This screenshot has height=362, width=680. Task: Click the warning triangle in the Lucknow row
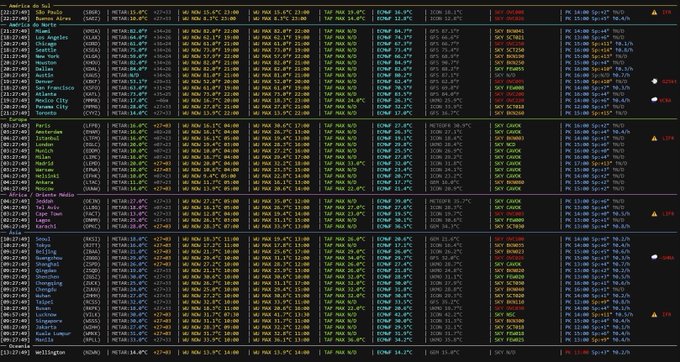[654, 314]
